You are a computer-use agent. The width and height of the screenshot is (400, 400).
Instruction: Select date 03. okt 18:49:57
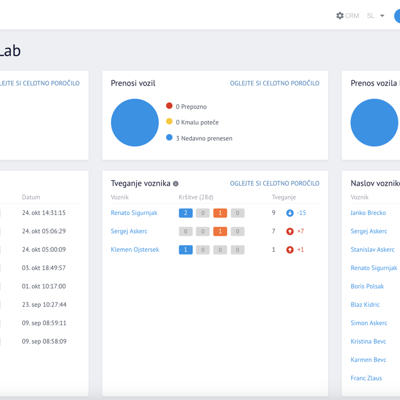tap(44, 268)
